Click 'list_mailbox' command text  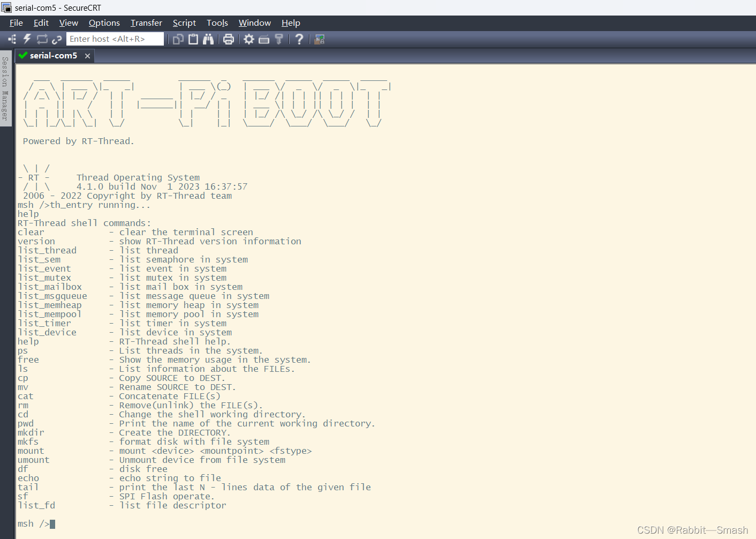click(x=50, y=287)
